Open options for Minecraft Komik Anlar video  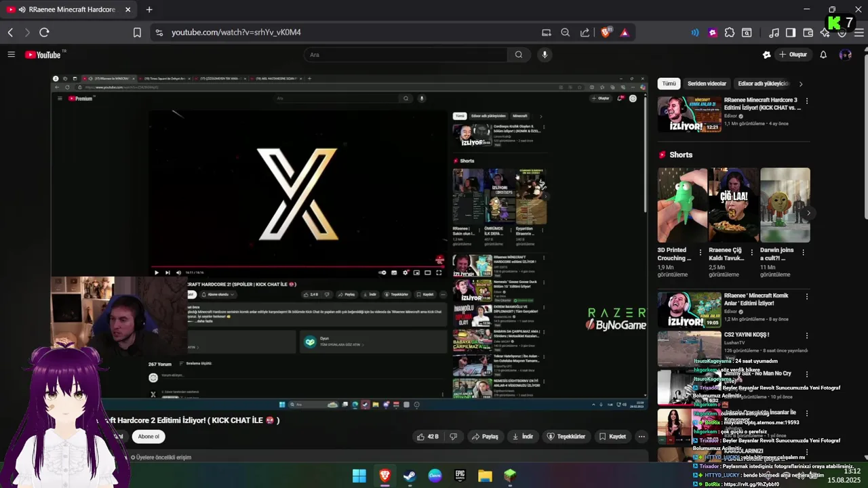pos(806,297)
